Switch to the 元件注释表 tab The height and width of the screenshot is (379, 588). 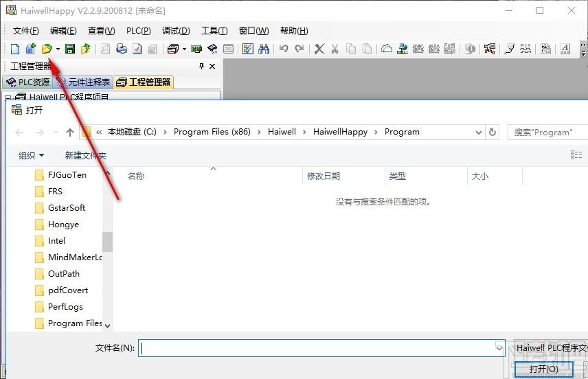[84, 82]
